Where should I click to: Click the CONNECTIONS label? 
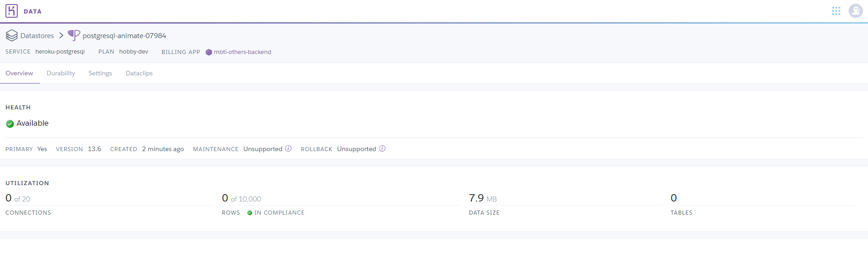click(28, 213)
